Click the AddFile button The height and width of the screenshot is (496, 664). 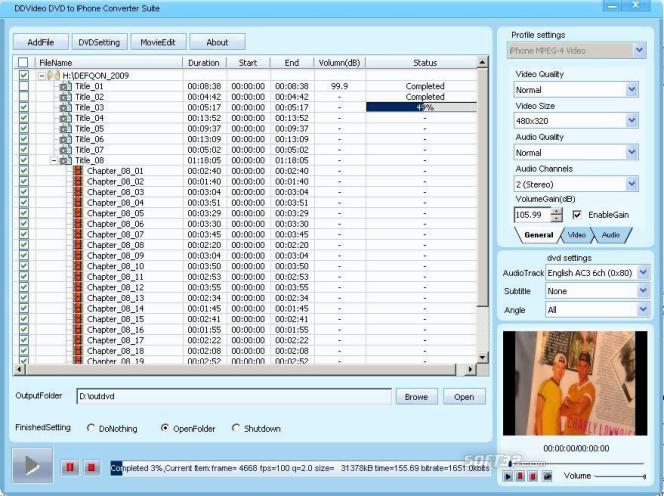coord(41,42)
